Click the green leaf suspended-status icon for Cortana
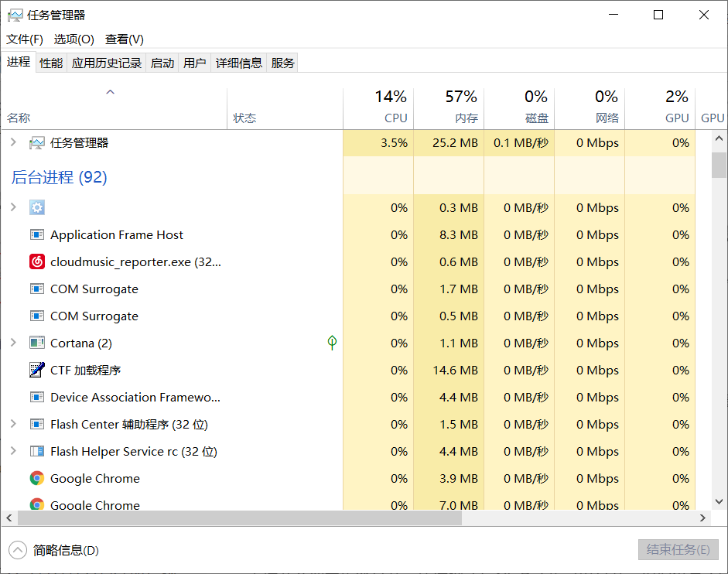 click(x=332, y=342)
